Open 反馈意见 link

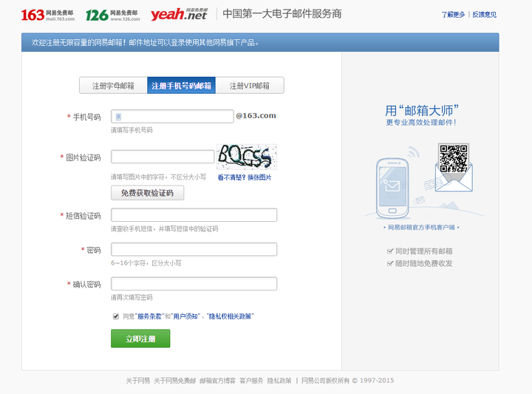[x=484, y=15]
